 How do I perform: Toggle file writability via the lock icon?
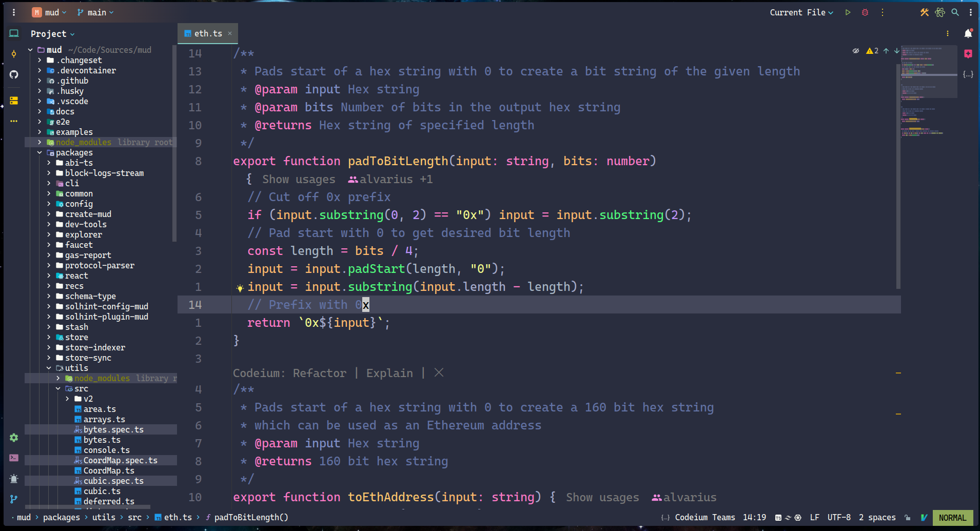tap(907, 518)
